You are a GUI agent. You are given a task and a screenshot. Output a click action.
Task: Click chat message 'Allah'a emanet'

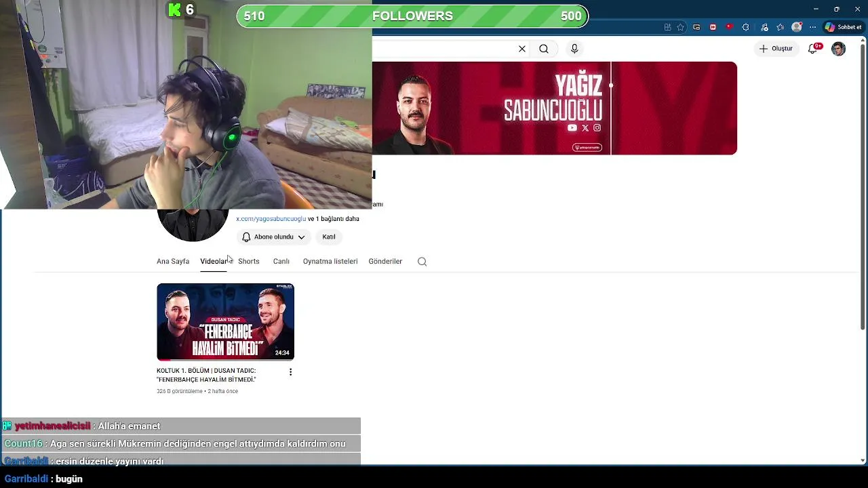click(129, 426)
